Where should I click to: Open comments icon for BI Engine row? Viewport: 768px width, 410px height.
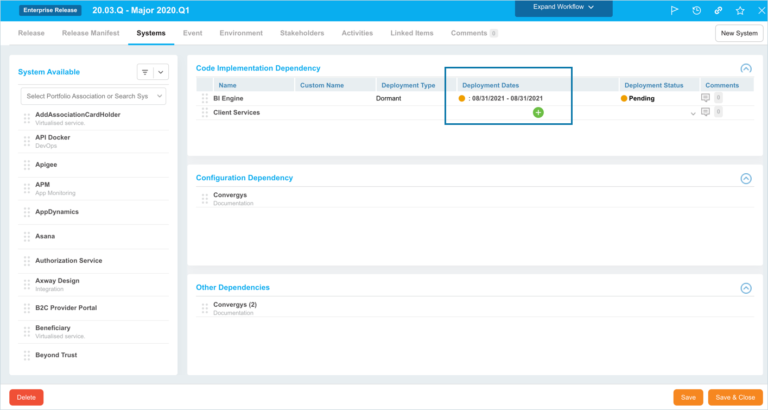pyautogui.click(x=706, y=99)
